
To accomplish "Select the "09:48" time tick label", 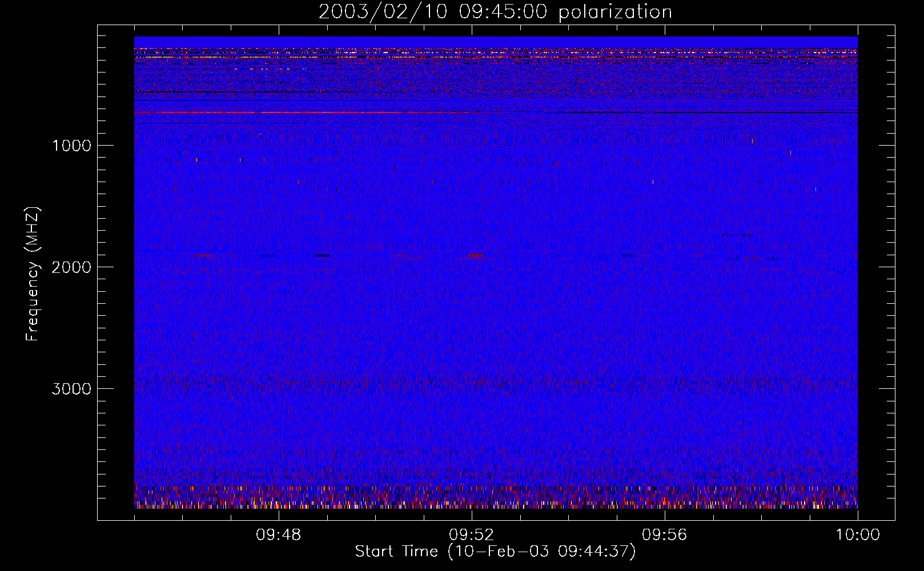I will (x=279, y=535).
